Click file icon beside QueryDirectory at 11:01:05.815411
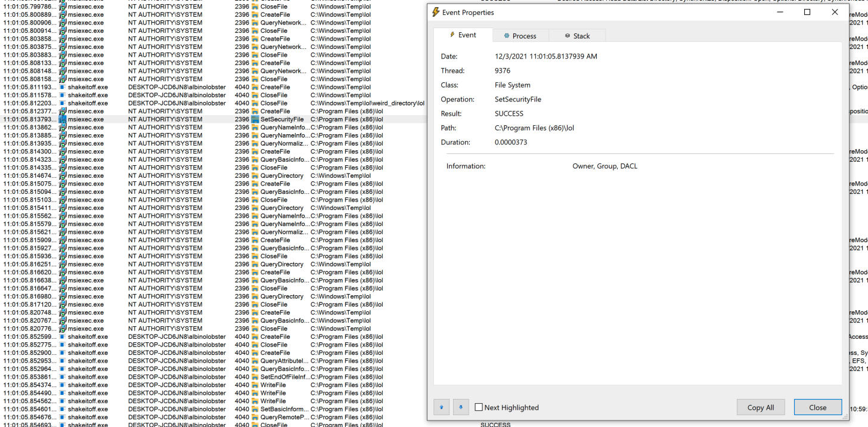This screenshot has width=868, height=427. pyautogui.click(x=255, y=208)
